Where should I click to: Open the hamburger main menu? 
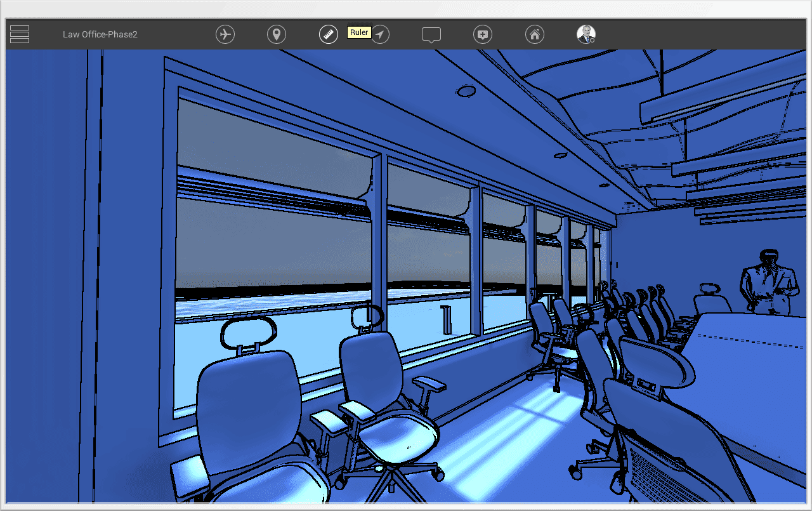point(19,34)
